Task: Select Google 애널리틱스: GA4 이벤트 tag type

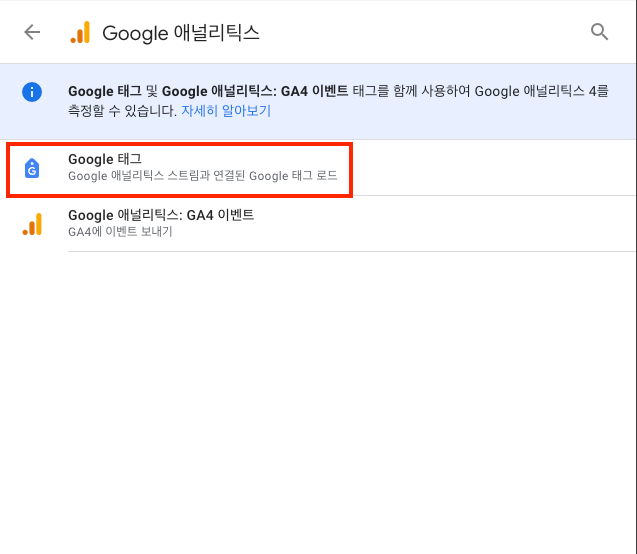Action: (318, 223)
